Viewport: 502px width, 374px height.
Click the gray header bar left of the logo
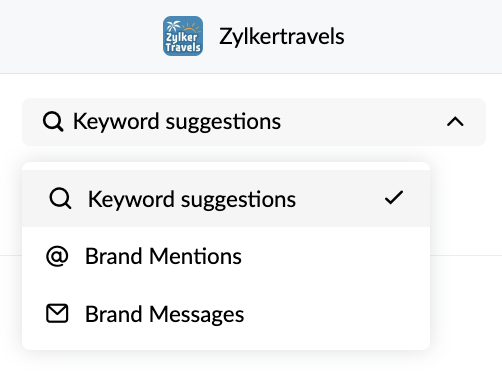pos(81,36)
